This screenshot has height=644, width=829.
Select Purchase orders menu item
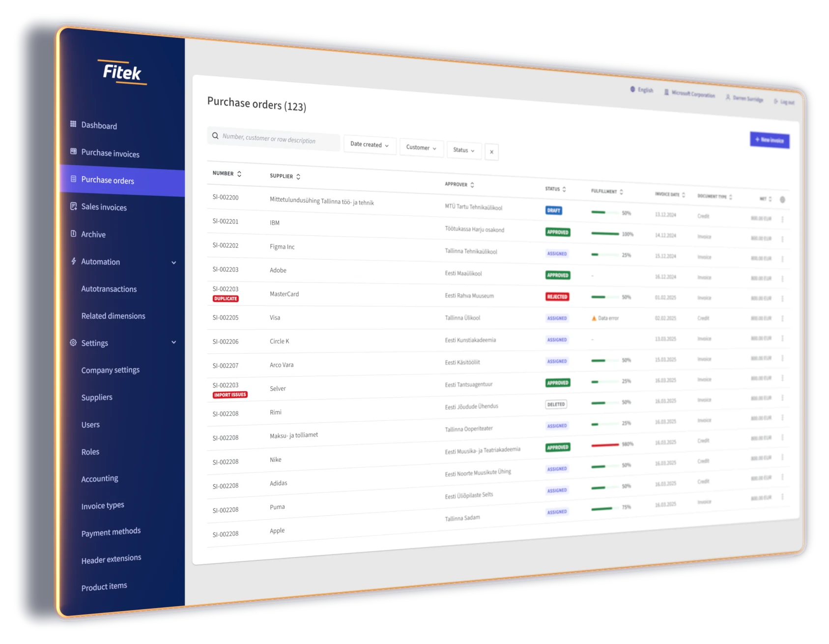(x=122, y=181)
